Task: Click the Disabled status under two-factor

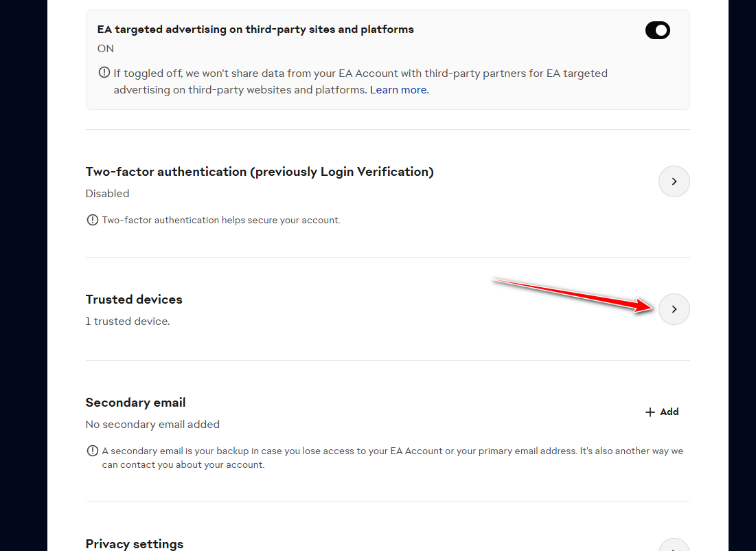Action: point(107,194)
